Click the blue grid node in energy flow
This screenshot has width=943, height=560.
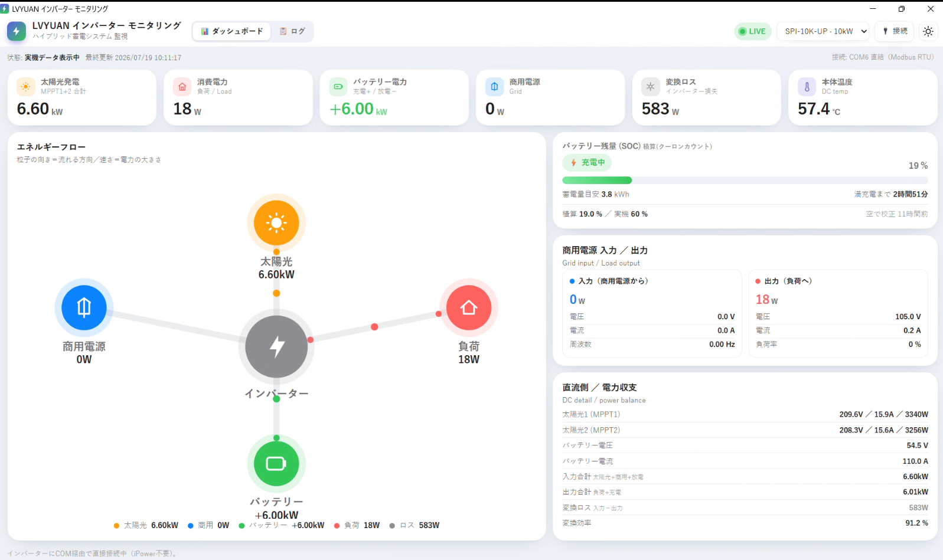(x=84, y=307)
